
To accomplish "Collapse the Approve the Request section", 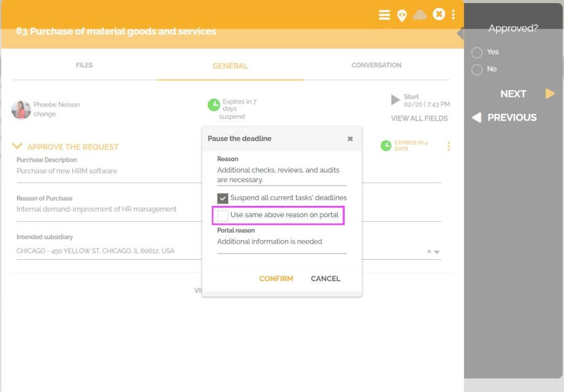I will coord(17,147).
